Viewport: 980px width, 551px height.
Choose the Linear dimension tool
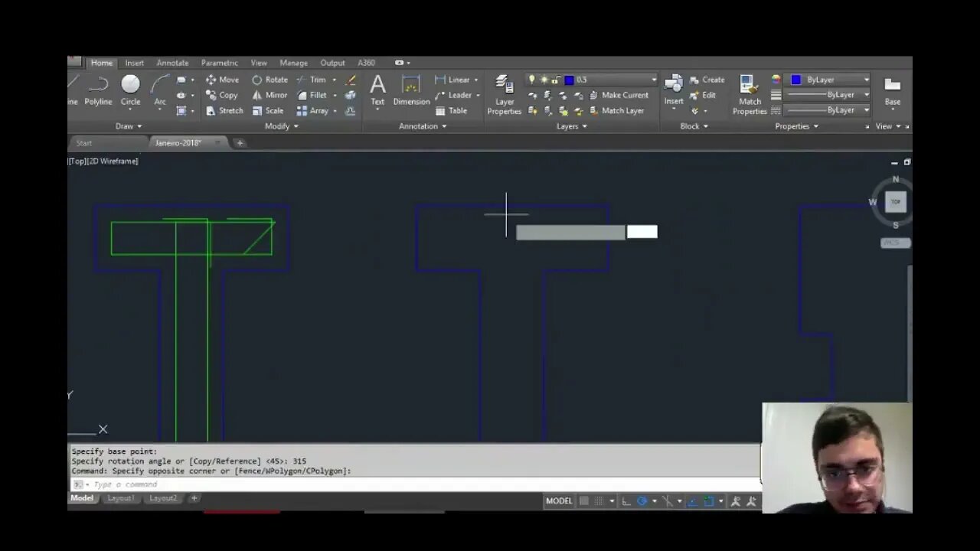[x=452, y=80]
